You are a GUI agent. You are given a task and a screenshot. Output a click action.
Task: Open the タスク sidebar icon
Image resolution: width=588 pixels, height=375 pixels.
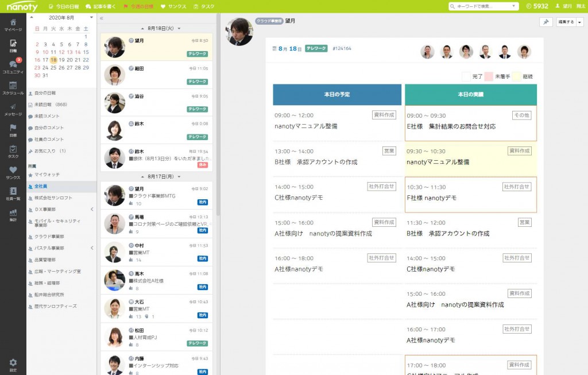tap(13, 152)
